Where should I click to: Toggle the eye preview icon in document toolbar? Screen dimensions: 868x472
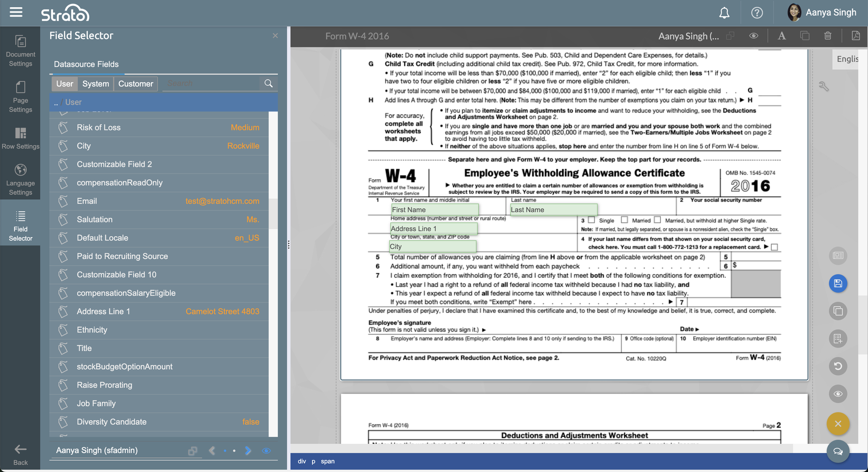(x=754, y=36)
